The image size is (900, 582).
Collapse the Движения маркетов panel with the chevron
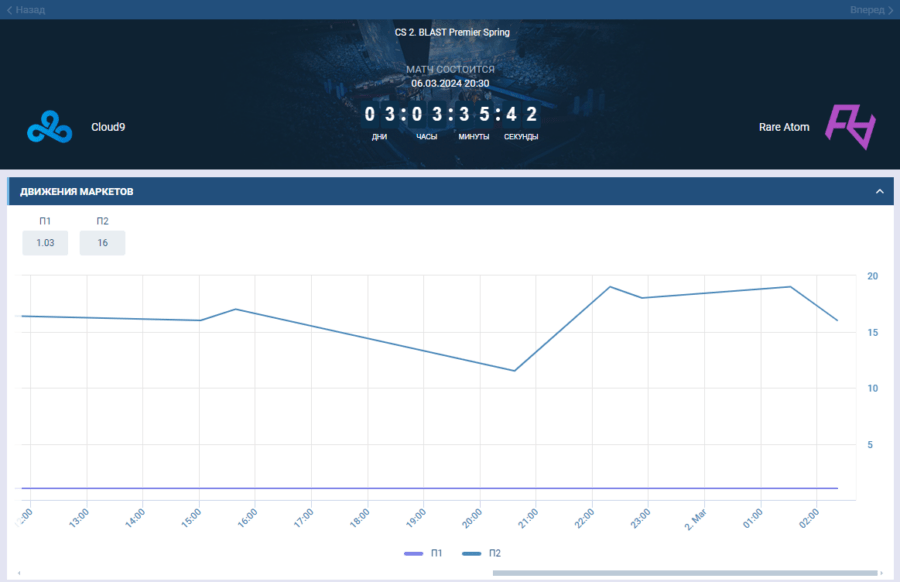pyautogui.click(x=879, y=191)
